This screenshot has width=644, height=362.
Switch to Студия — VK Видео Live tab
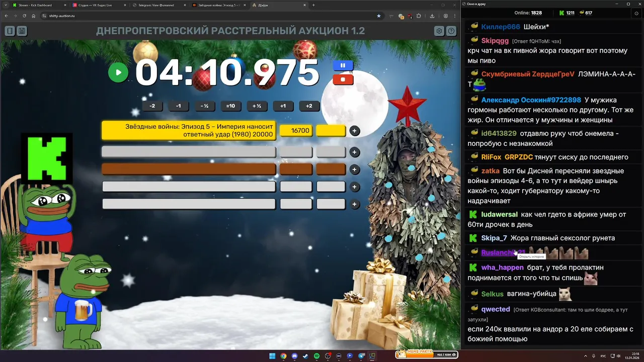[x=99, y=5]
